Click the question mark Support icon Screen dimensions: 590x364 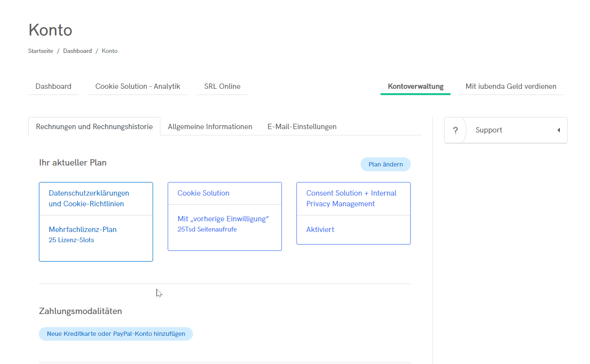point(455,130)
